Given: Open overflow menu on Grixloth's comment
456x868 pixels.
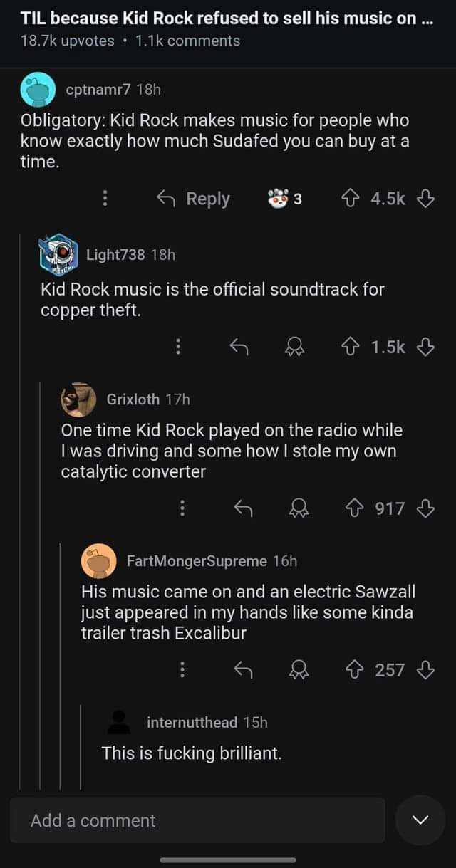Looking at the screenshot, I should (182, 508).
